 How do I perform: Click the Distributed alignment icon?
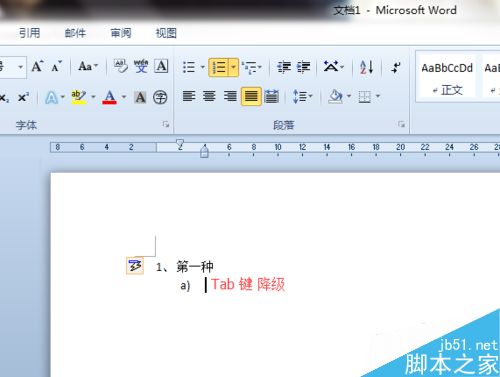click(x=272, y=96)
